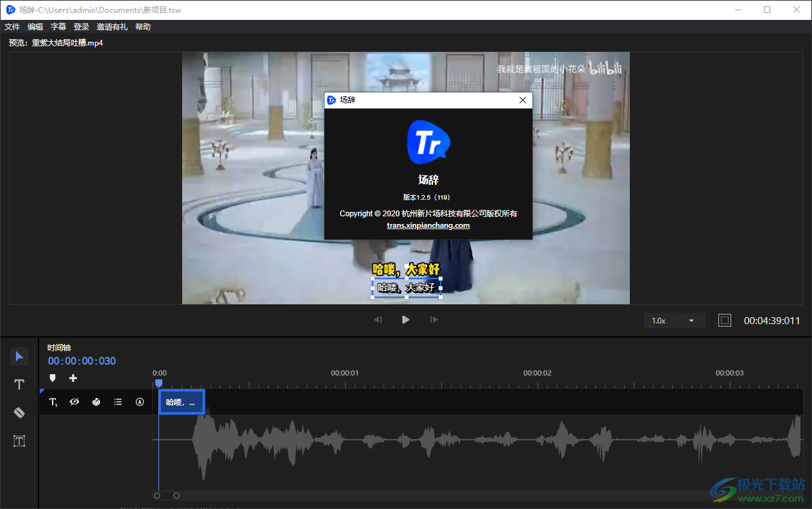Image resolution: width=812 pixels, height=509 pixels.
Task: Open trans.xinpianchang.com link
Action: 428,225
